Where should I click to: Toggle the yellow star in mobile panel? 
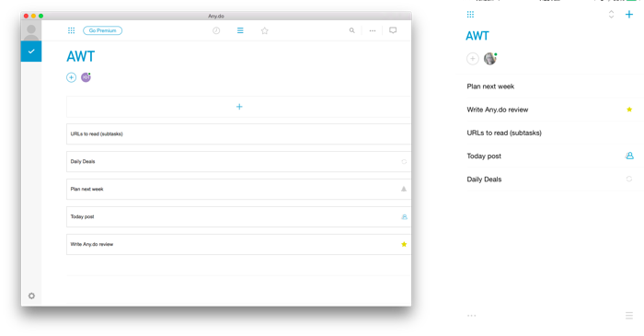coord(629,110)
